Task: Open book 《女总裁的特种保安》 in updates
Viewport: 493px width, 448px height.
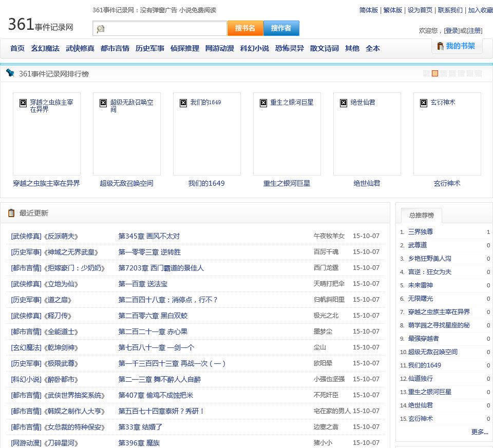Action: [74, 427]
